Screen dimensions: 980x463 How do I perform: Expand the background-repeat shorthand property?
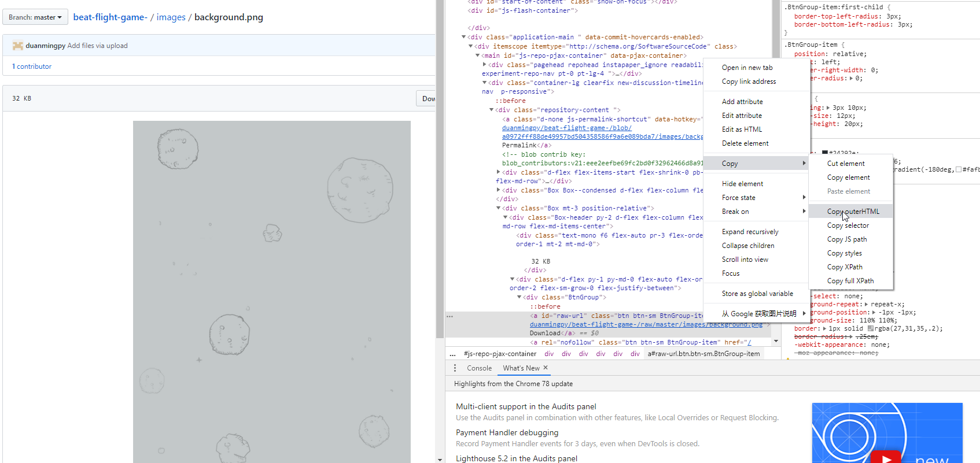(867, 304)
